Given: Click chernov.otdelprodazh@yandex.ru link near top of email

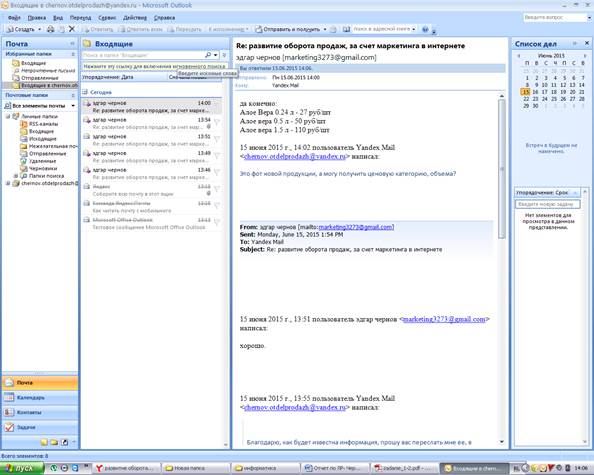Looking at the screenshot, I should 295,156.
